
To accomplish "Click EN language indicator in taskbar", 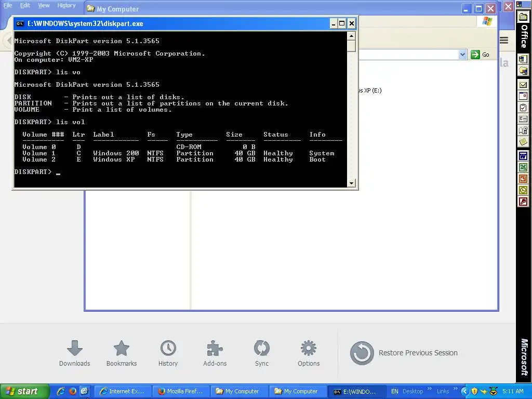I will tap(395, 391).
